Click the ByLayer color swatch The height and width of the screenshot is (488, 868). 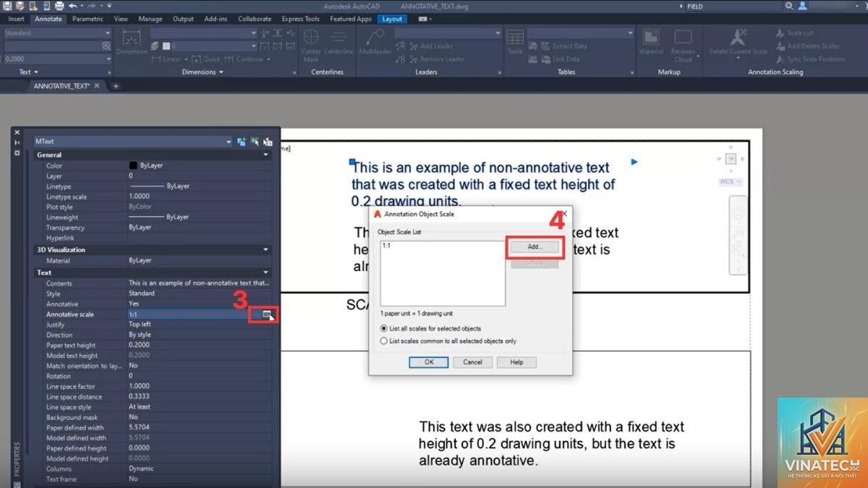tap(133, 166)
